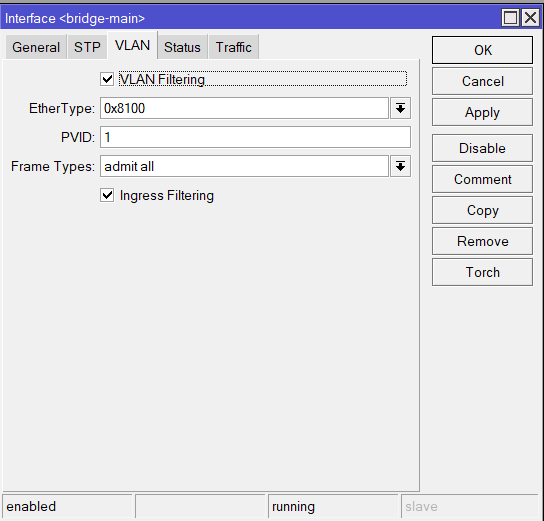Image resolution: width=544 pixels, height=521 pixels.
Task: Remove the bridge-main interface
Action: pos(482,241)
